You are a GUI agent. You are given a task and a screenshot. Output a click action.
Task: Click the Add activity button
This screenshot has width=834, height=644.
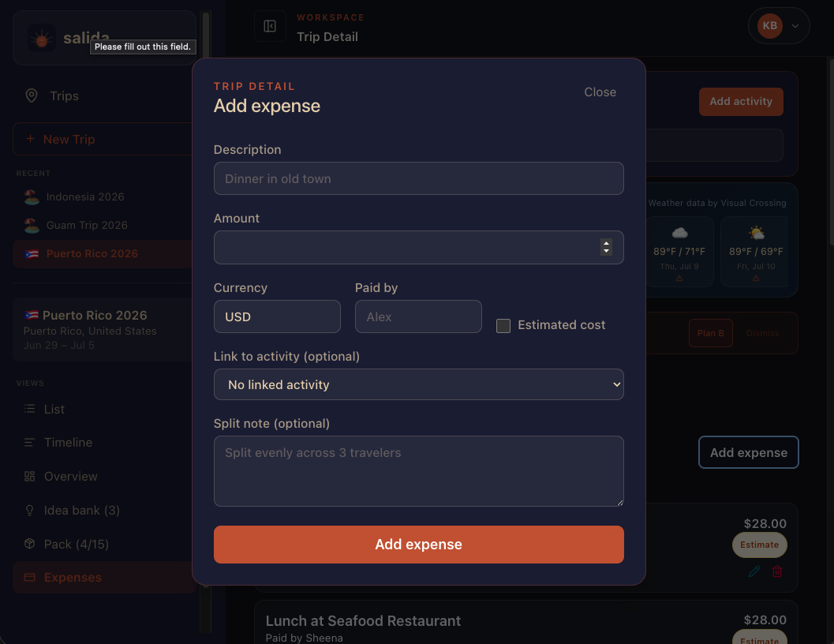tap(741, 101)
